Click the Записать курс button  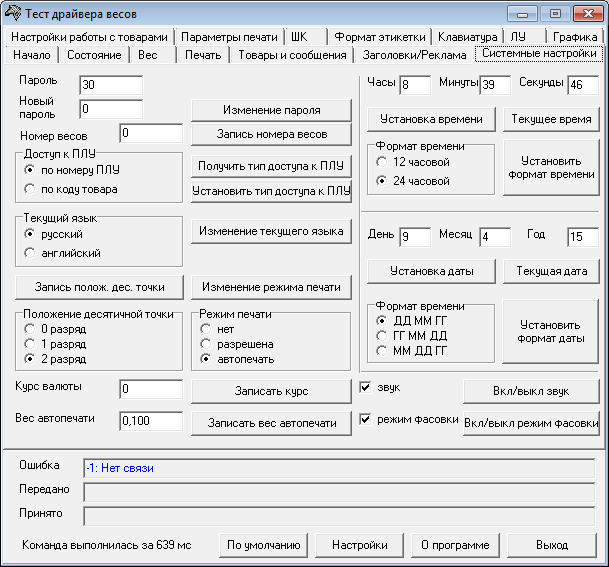pos(271,391)
